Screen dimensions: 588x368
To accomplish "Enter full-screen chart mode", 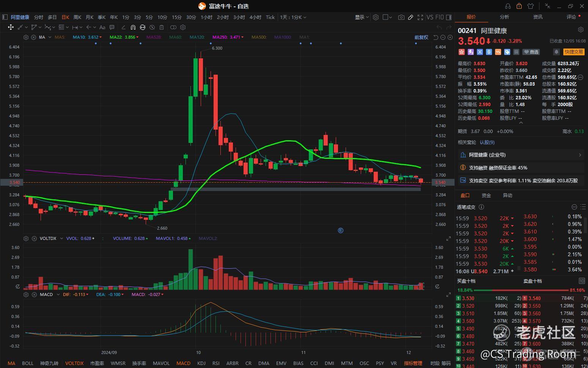I will [420, 17].
